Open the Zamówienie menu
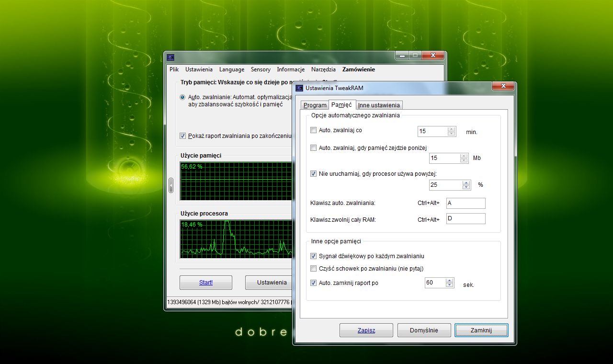This screenshot has width=613, height=364. (359, 69)
